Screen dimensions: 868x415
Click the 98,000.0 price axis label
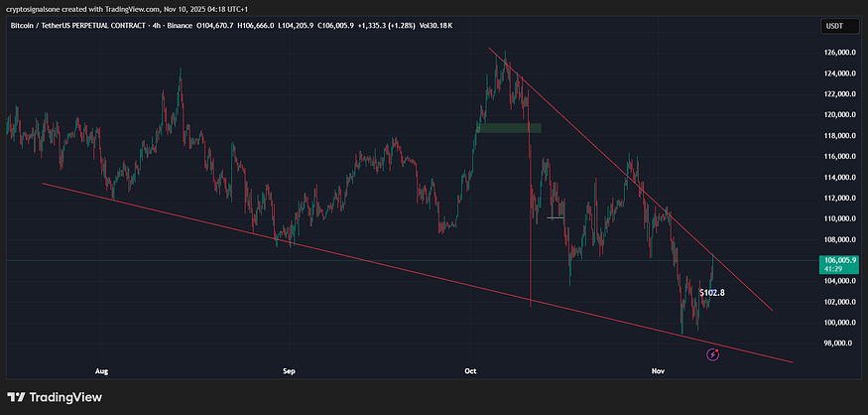click(834, 344)
